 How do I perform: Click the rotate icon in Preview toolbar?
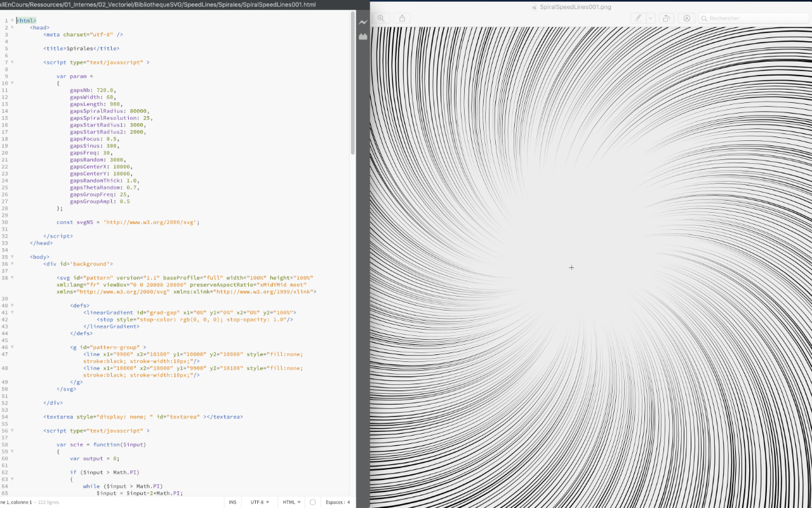tap(666, 18)
